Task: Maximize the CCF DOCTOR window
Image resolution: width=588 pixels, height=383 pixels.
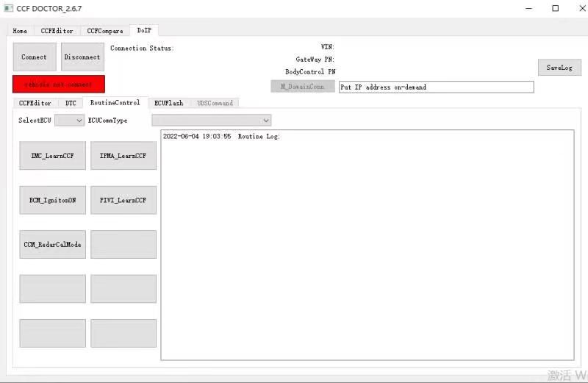Action: pyautogui.click(x=556, y=8)
